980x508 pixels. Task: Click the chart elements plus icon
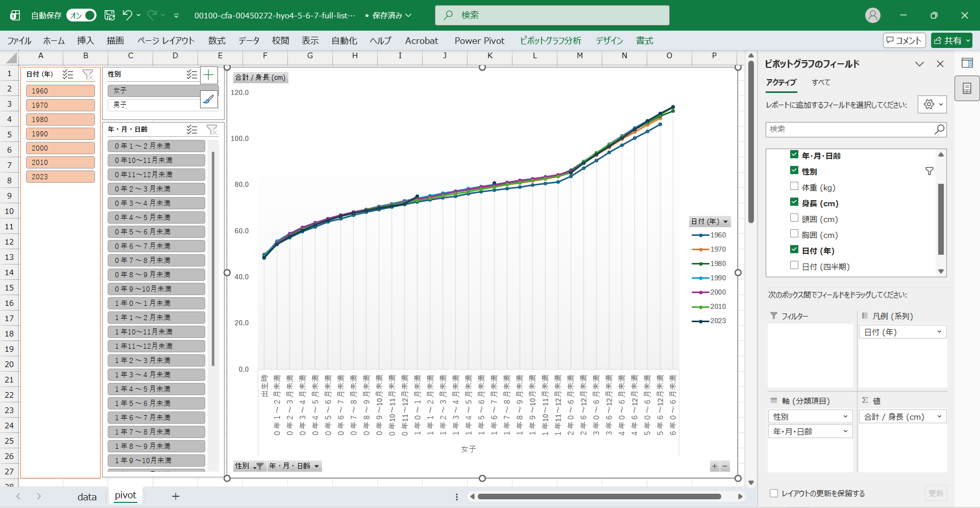(x=208, y=76)
